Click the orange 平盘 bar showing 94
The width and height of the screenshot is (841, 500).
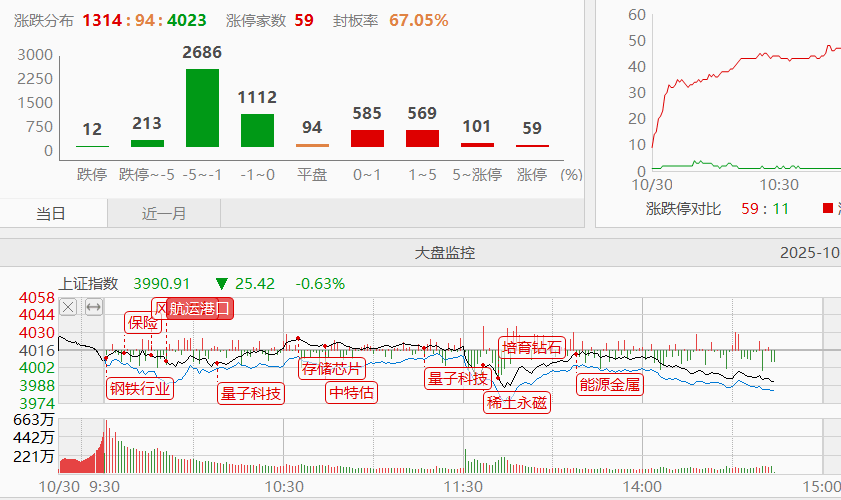tap(312, 145)
